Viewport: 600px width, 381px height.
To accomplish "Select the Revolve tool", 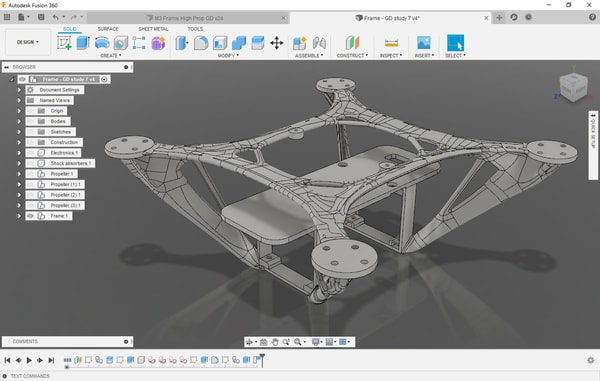I will [102, 43].
